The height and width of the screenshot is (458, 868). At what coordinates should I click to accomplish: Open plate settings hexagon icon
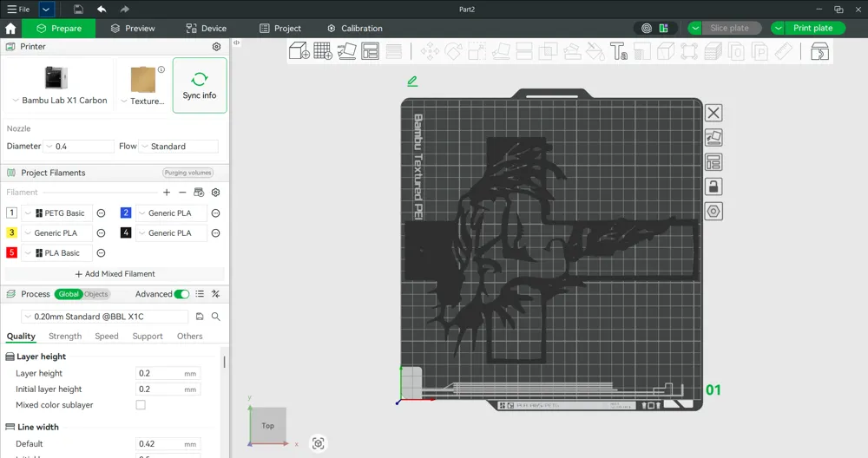point(713,212)
